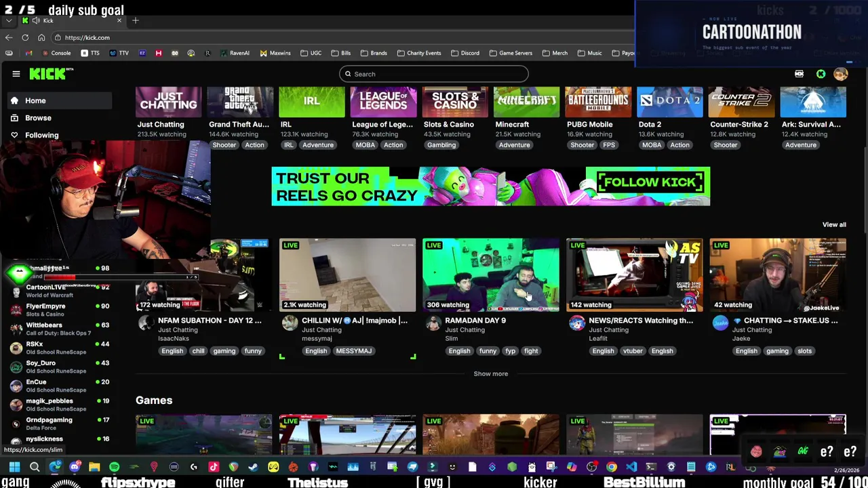Expand the Charity Events bookmark folder
The image size is (868, 488).
tap(419, 53)
